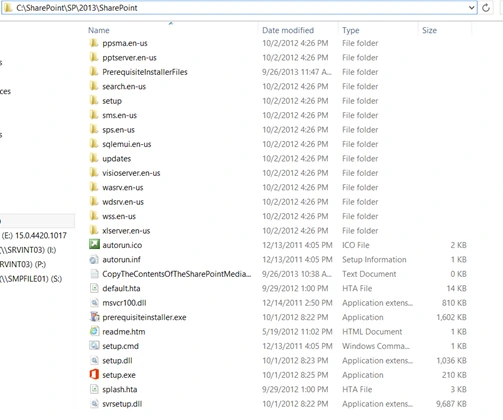This screenshot has height=420, width=503.
Task: Click the readme.htm file name
Action: (124, 331)
